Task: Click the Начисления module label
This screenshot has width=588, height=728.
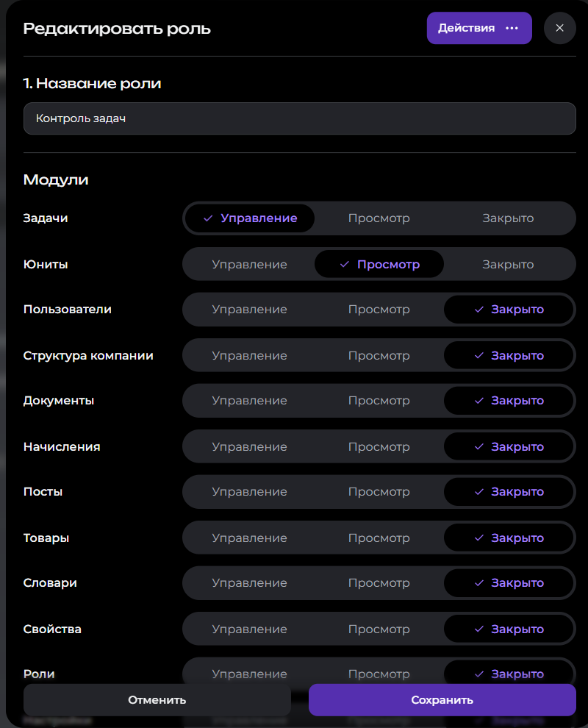Action: (x=62, y=446)
